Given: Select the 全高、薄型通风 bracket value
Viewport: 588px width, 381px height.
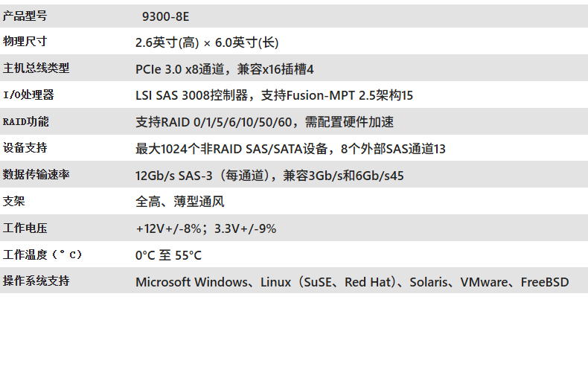Looking at the screenshot, I should [179, 202].
